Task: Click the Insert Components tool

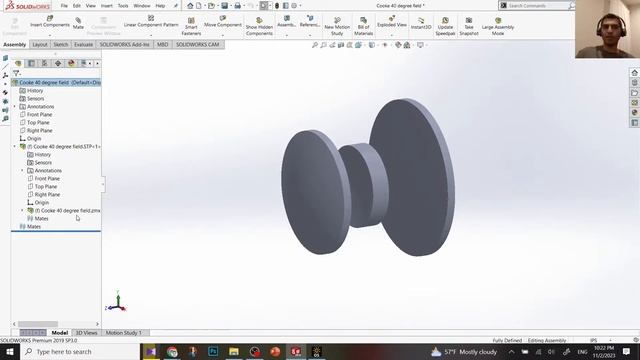Action: click(50, 22)
